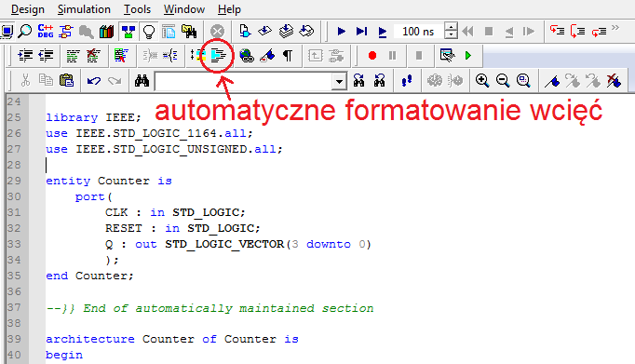The image size is (635, 364).
Task: Click the architecture keyword on line 39
Action: [x=90, y=339]
